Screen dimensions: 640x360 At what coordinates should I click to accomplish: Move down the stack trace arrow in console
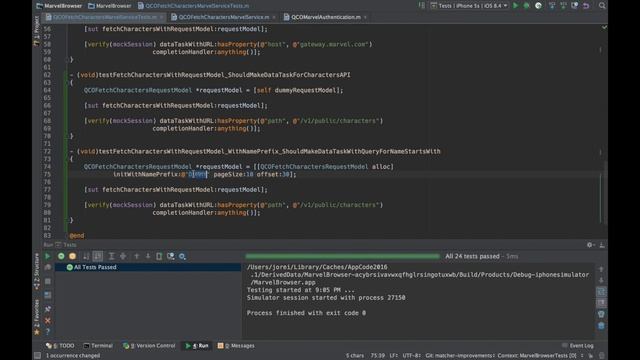pyautogui.click(x=601, y=280)
